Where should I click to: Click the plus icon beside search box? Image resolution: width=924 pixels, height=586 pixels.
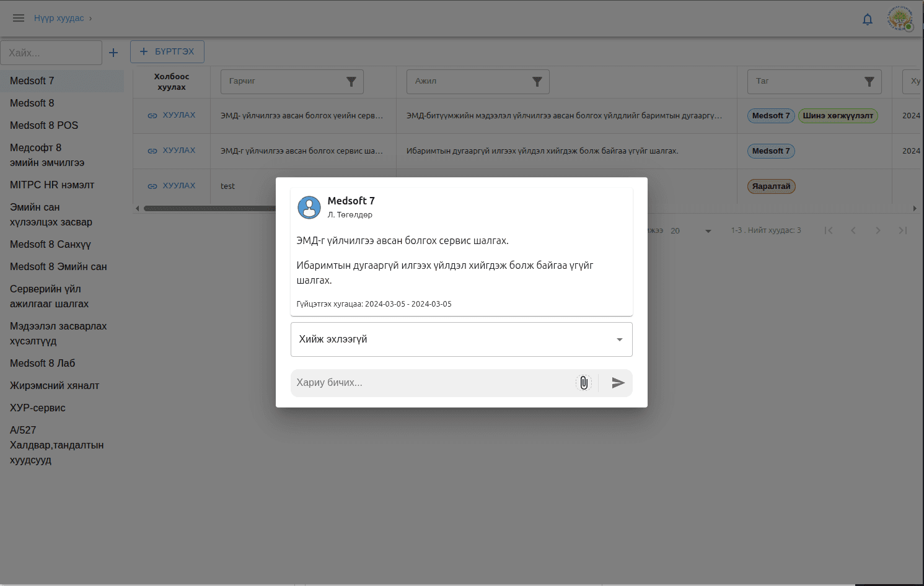(x=113, y=53)
